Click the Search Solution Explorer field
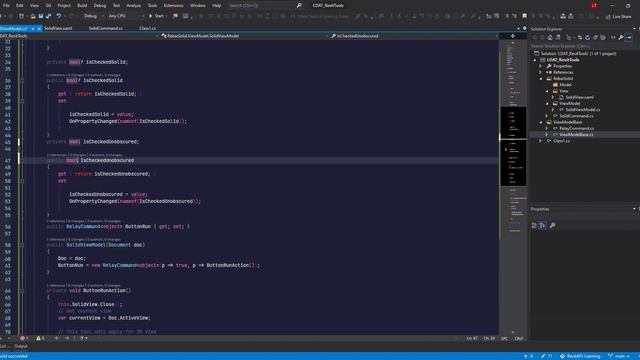The height and width of the screenshot is (360, 640). [x=584, y=46]
